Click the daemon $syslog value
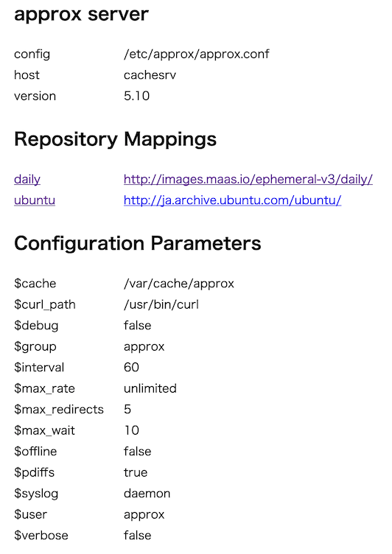This screenshot has height=554, width=392. click(147, 494)
